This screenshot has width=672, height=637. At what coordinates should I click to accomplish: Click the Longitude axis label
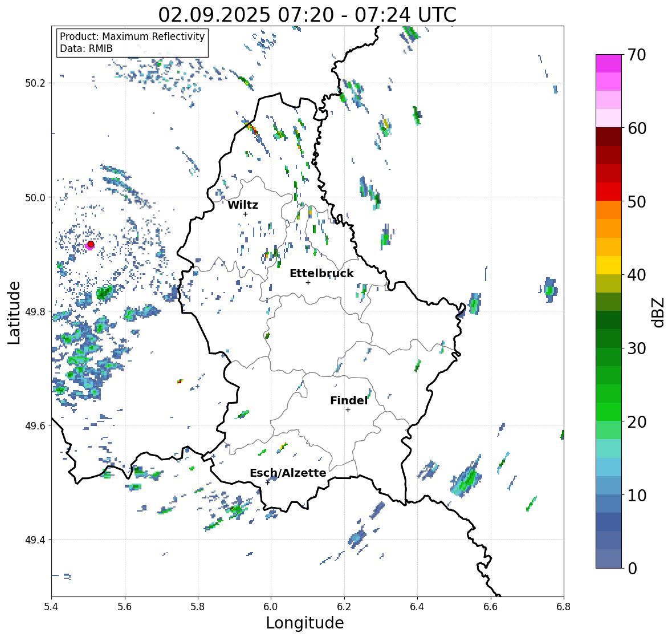305,623
